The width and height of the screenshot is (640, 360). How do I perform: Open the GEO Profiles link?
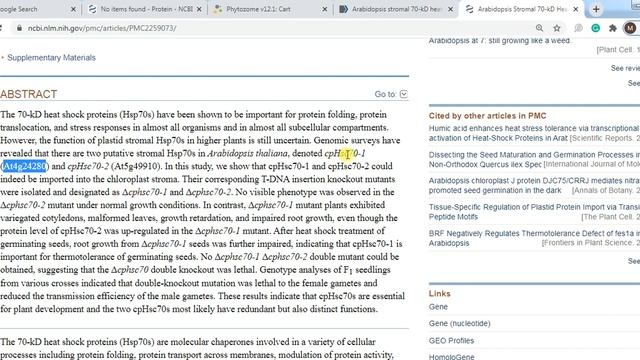pyautogui.click(x=451, y=340)
